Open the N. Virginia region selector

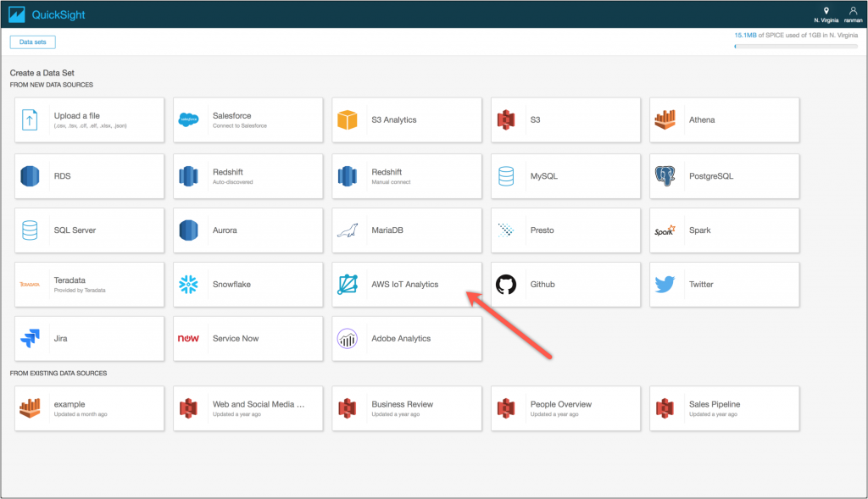[x=826, y=14]
